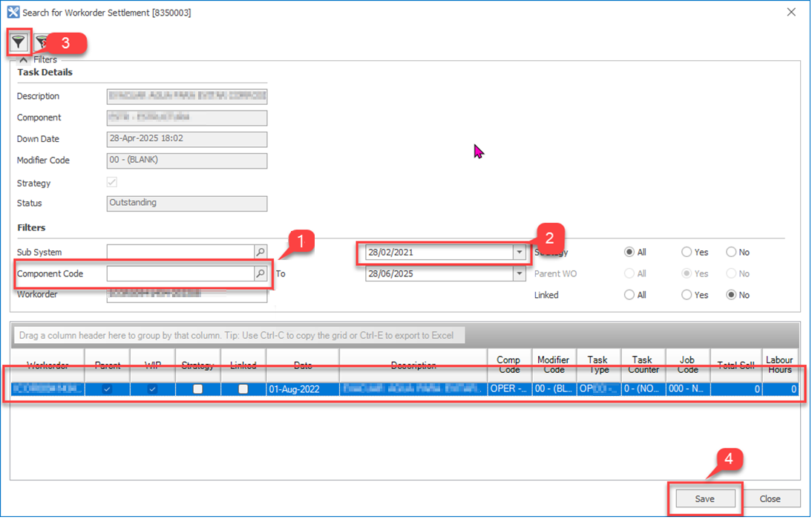This screenshot has height=520, width=812.
Task: Open Sub System lookup magnifier
Action: [x=261, y=252]
